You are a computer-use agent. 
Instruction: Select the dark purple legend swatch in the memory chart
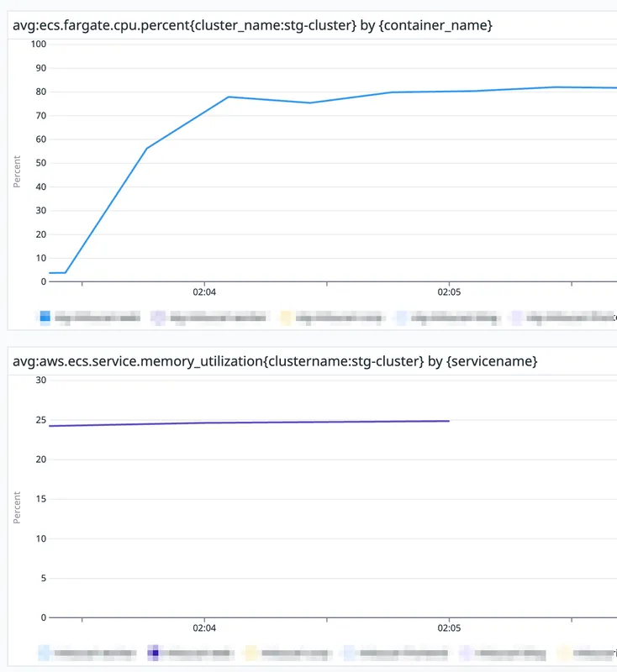click(153, 652)
